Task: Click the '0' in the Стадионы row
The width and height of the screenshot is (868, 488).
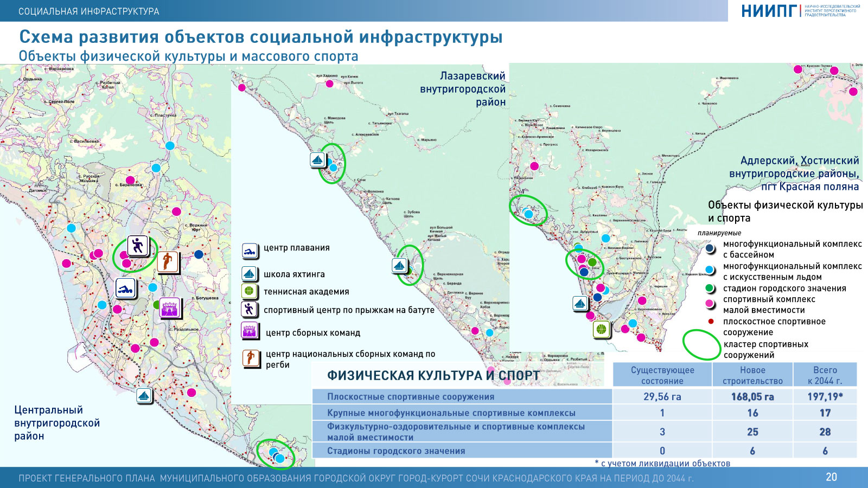Action: pyautogui.click(x=662, y=451)
